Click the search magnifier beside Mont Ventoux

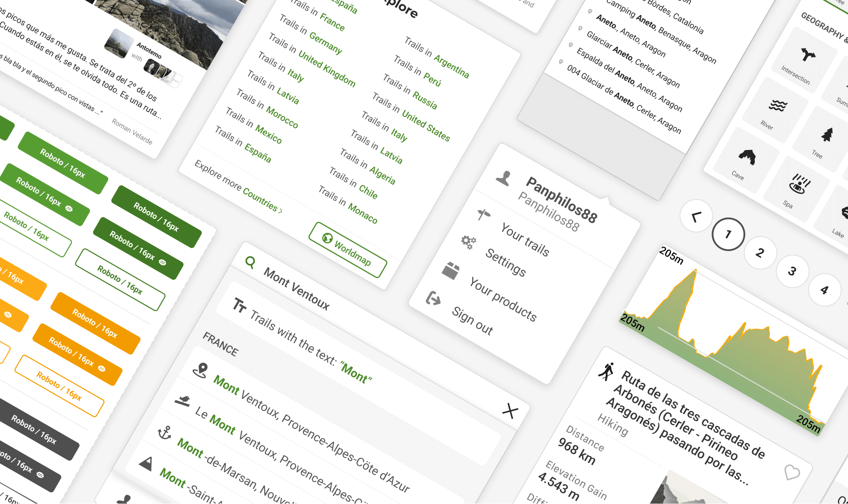click(x=250, y=263)
